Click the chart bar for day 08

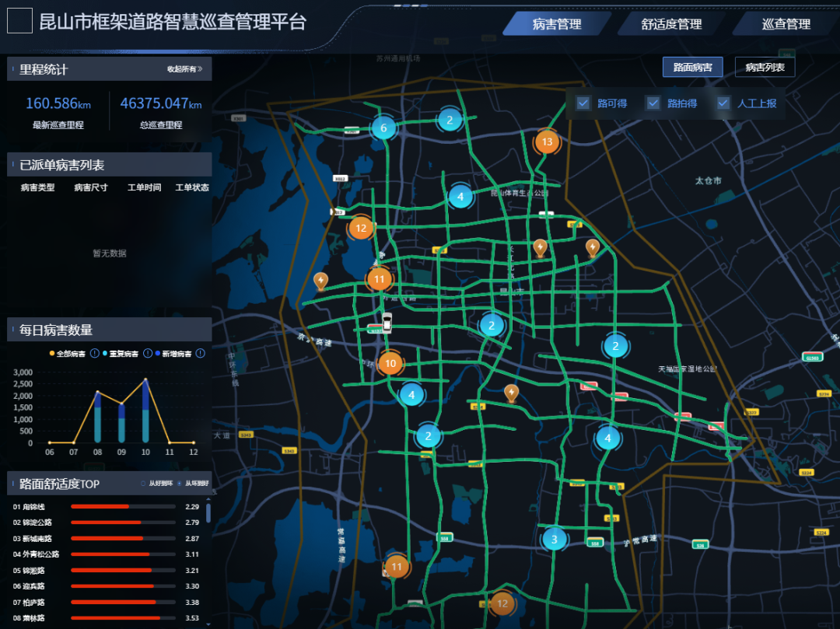tap(97, 418)
